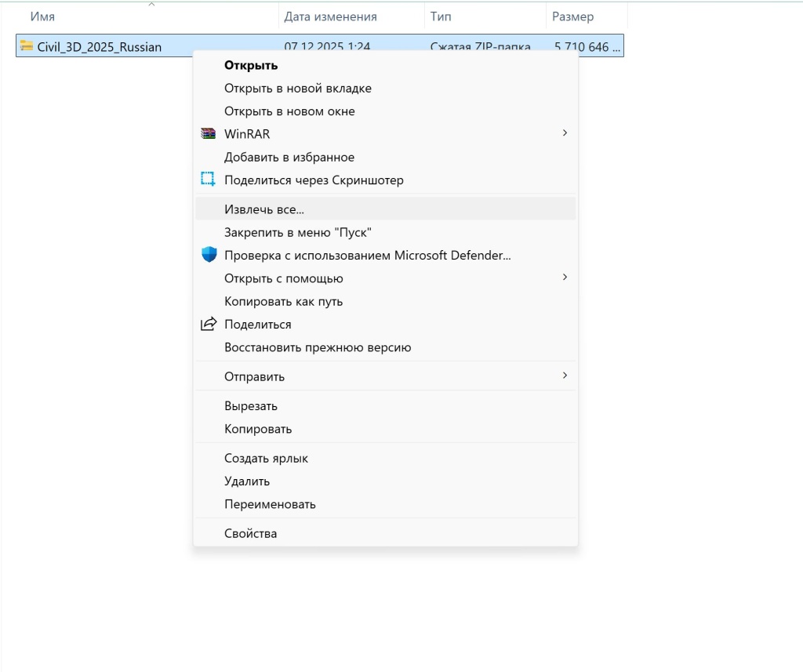This screenshot has height=672, width=803.
Task: Click the ZIP folder icon of Civil_3D_2025_Russian
Action: pyautogui.click(x=25, y=45)
